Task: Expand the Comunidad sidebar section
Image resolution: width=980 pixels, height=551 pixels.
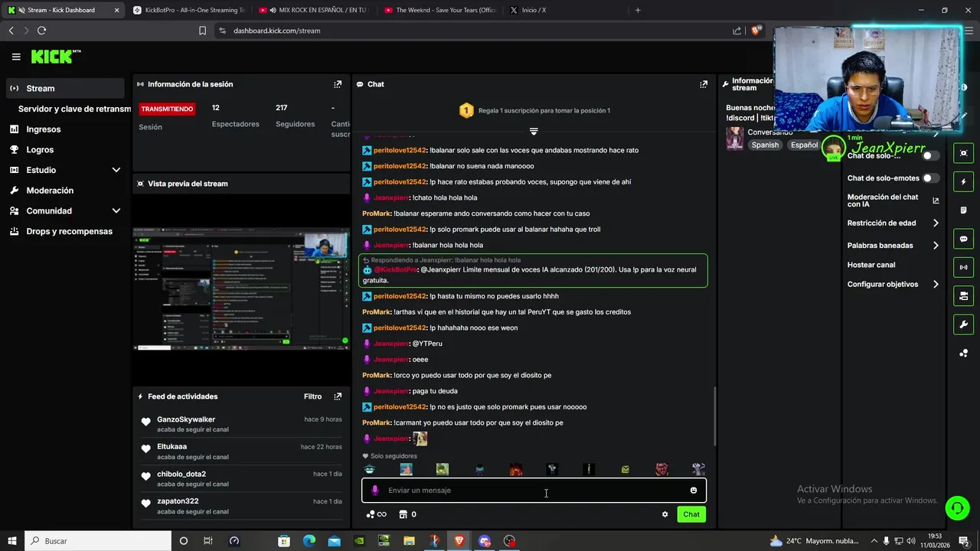Action: (116, 210)
